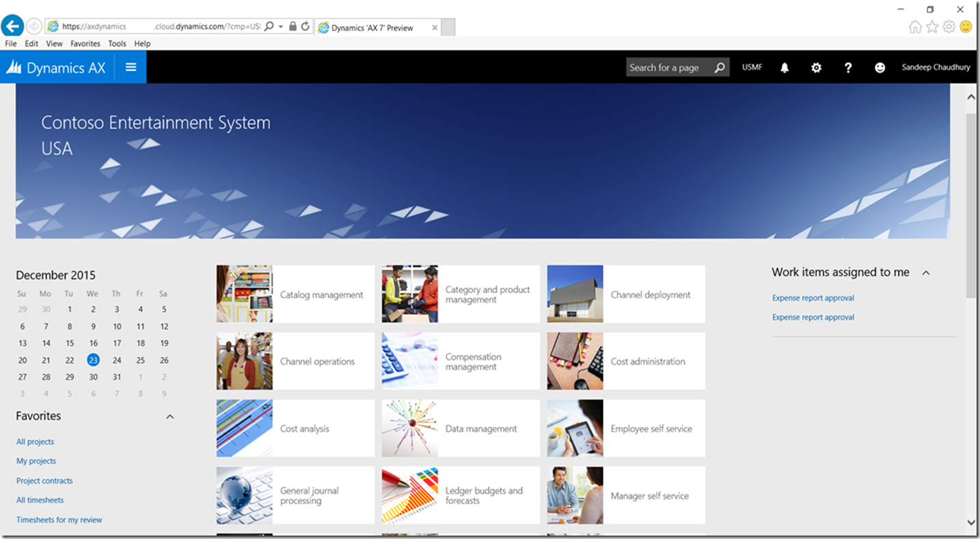
Task: Open the Employee self service tile
Action: click(x=626, y=428)
